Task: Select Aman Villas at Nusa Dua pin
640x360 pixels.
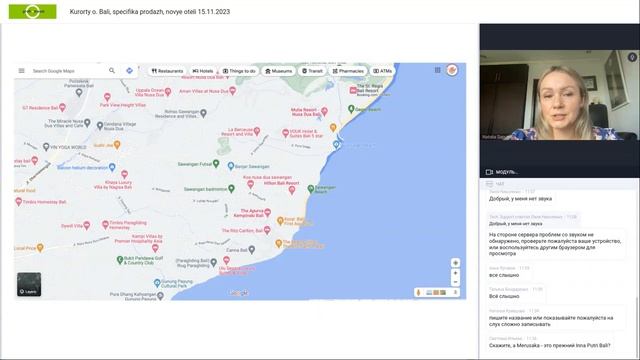Action: [x=232, y=91]
